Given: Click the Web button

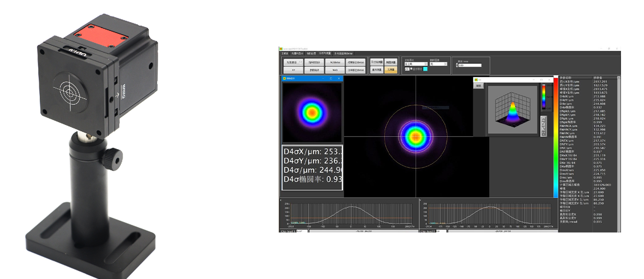Looking at the screenshot, I should (x=334, y=70).
